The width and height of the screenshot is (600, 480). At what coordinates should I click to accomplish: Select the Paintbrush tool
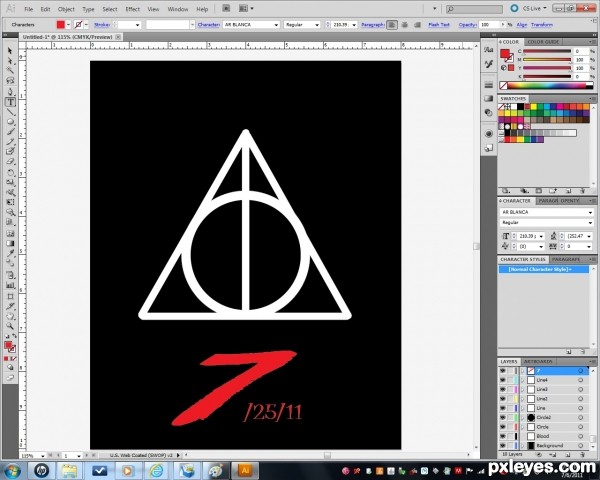tap(10, 132)
